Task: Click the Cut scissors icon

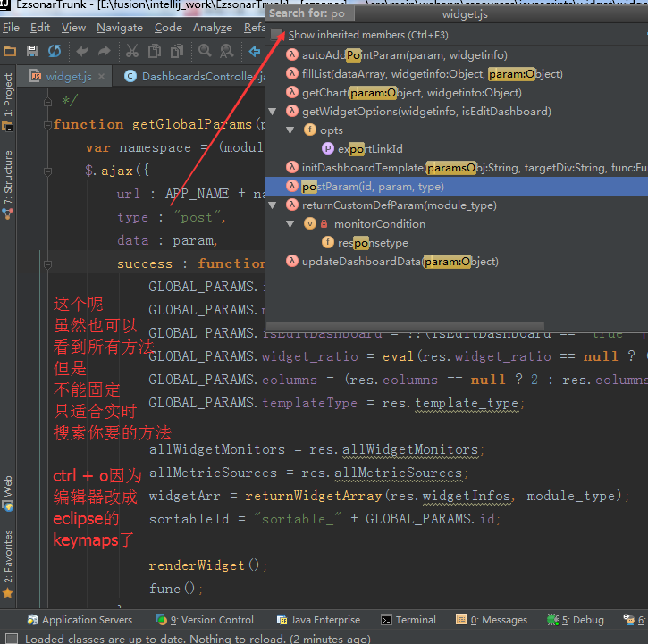Action: click(131, 51)
